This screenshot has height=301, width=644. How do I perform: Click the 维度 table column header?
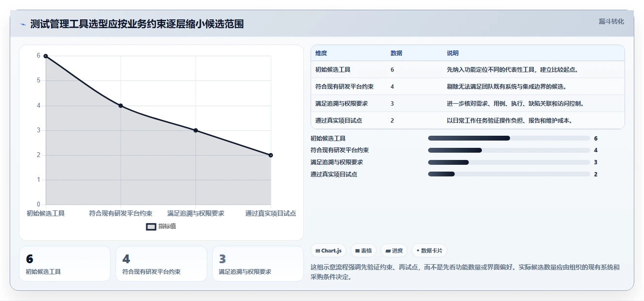321,53
